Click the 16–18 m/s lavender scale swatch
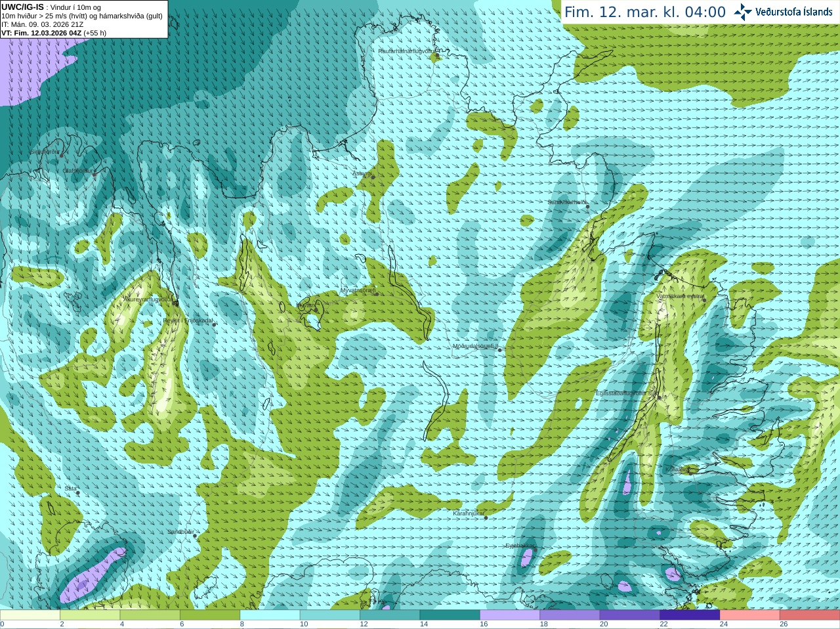This screenshot has width=840, height=629. point(510,615)
